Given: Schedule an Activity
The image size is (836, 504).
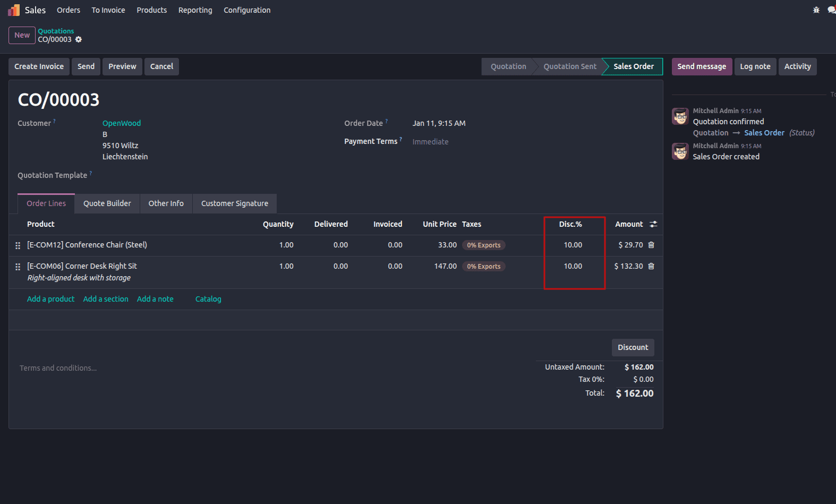Looking at the screenshot, I should pyautogui.click(x=798, y=66).
